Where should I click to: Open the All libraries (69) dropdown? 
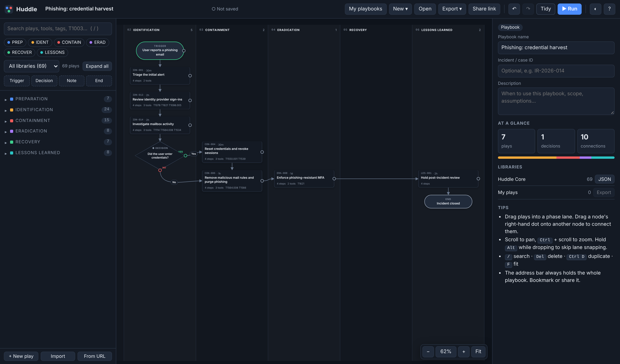(32, 66)
